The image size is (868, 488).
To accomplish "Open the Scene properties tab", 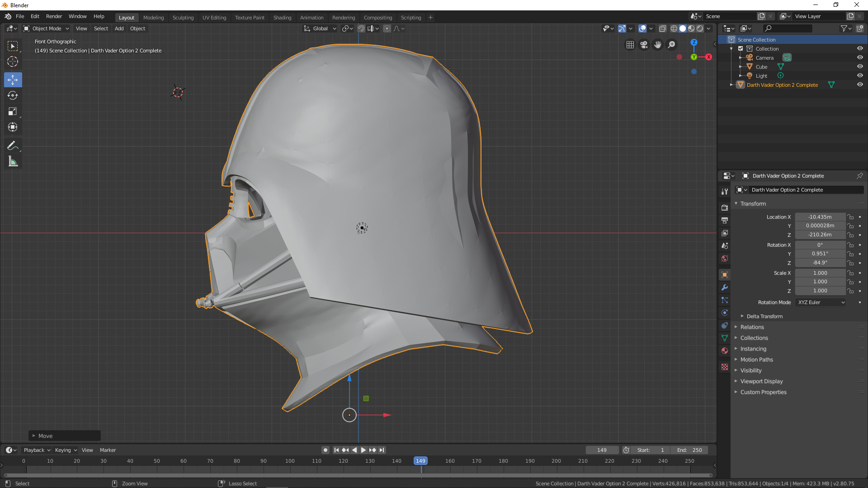I will pos(725,245).
